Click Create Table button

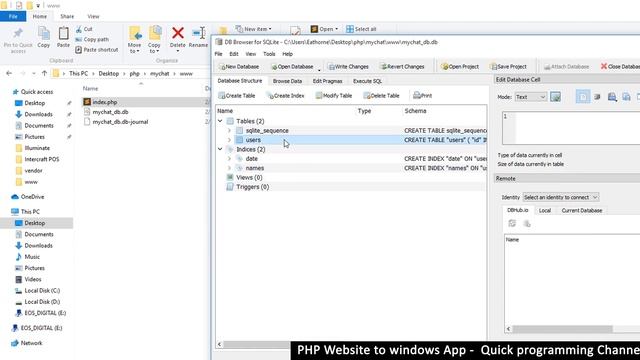[237, 96]
